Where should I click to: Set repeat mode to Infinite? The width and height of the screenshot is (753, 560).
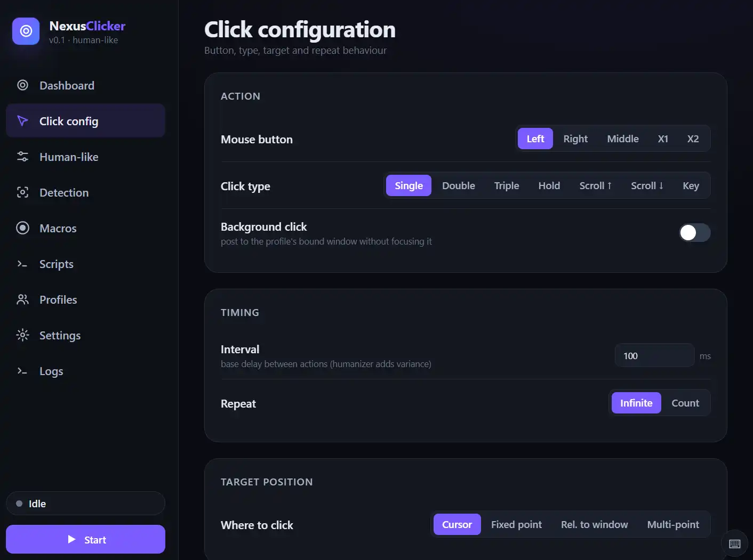(x=636, y=403)
